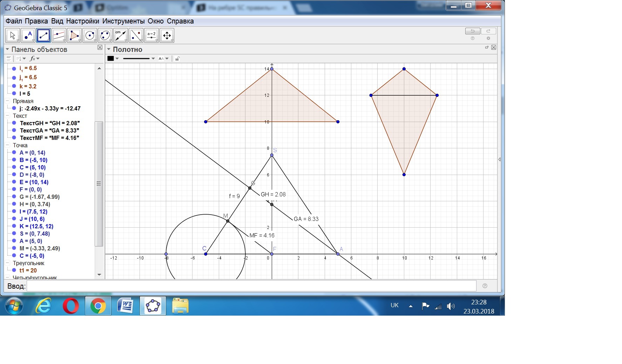
Task: Select the Move Graphics View tool
Action: tap(167, 35)
